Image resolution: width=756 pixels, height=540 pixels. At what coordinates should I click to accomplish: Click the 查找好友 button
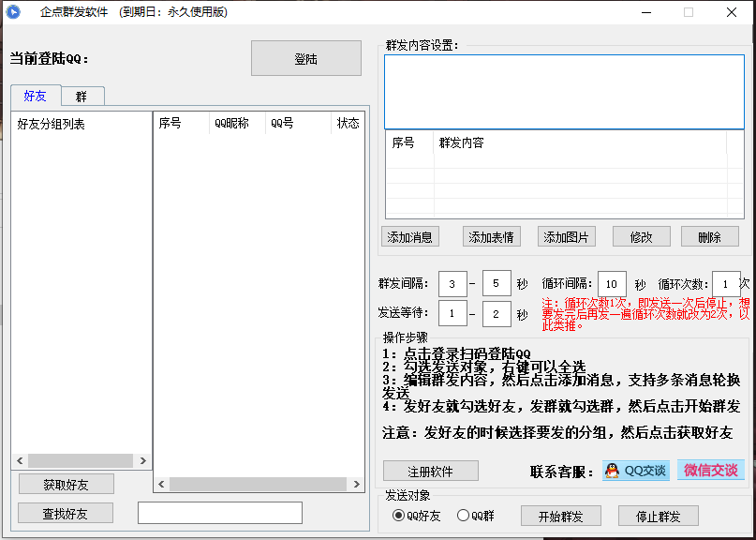66,513
